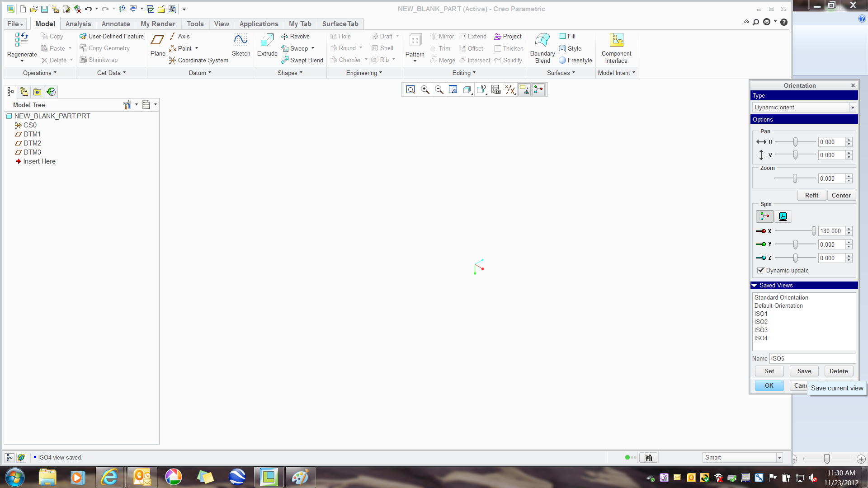
Task: Expand the Engineering group menu
Action: (364, 73)
